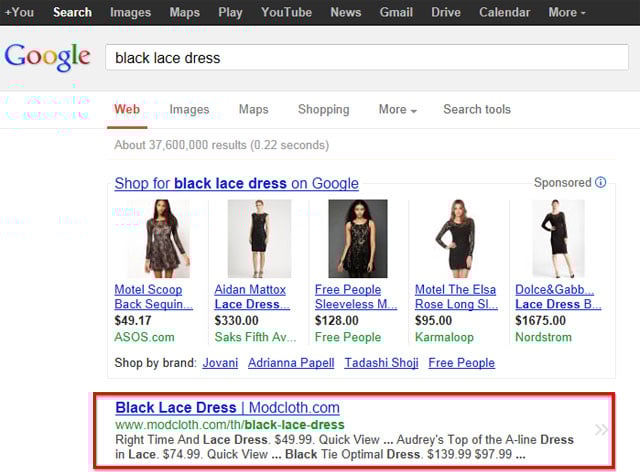
Task: Shop by brand Free People link
Action: coord(462,363)
